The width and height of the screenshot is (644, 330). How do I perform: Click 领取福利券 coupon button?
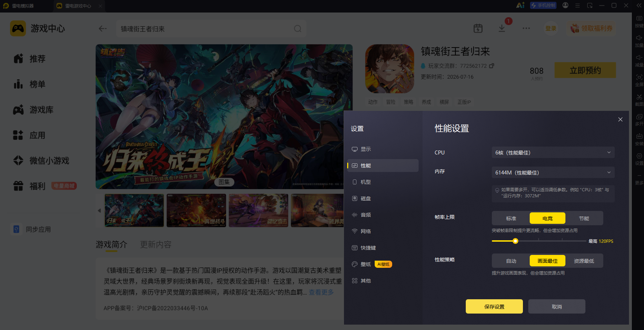pyautogui.click(x=591, y=28)
